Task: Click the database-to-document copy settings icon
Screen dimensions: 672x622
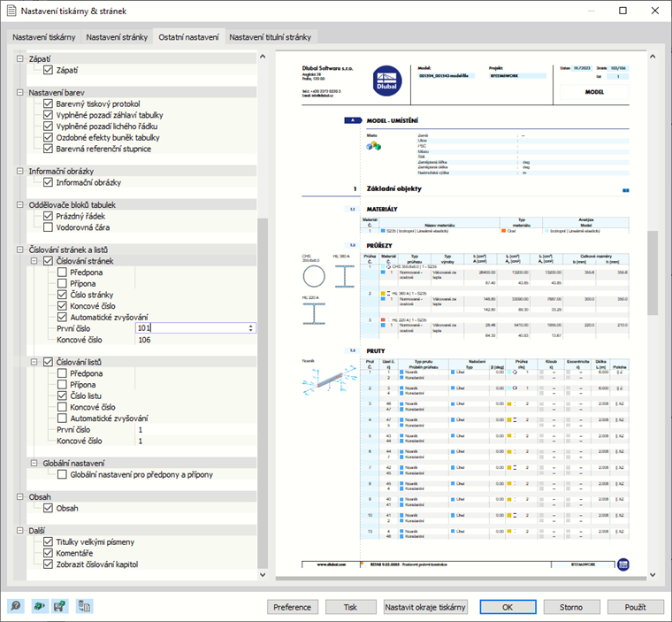Action: point(84,606)
